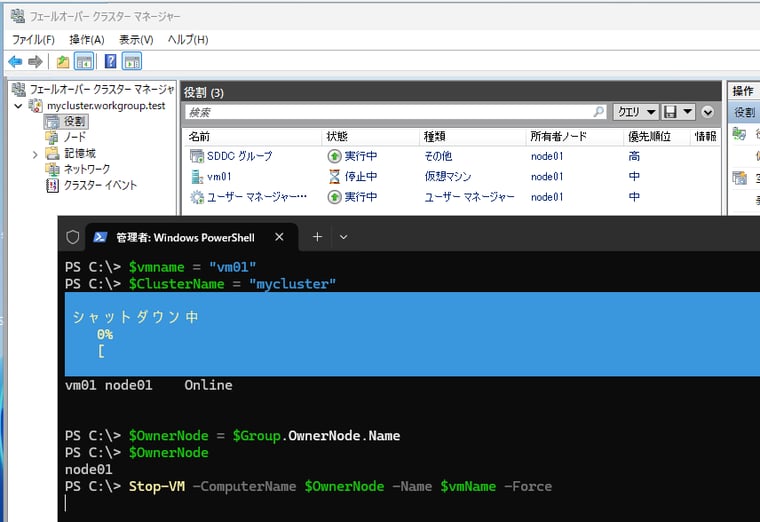Click the Back arrow toolbar icon
The height and width of the screenshot is (522, 760).
point(16,62)
